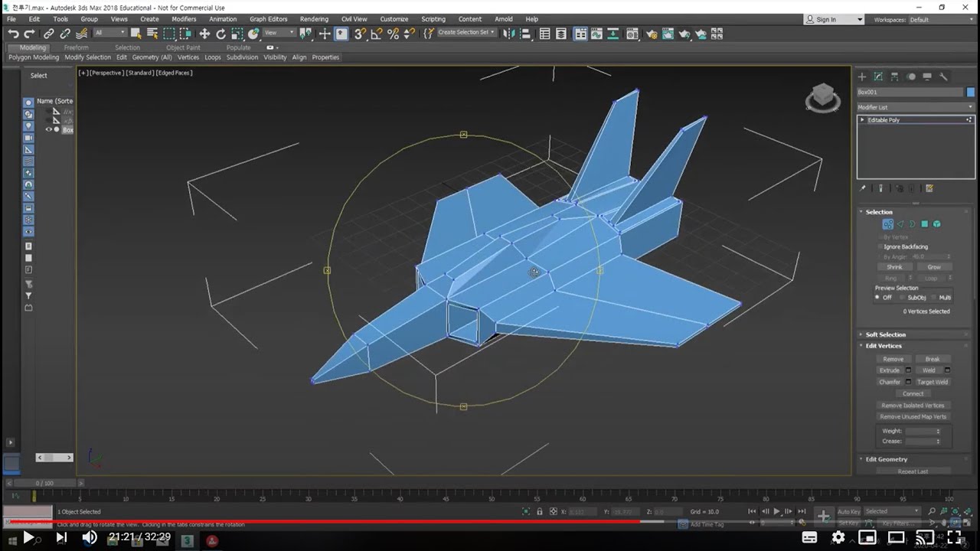Click the Target Weld button
Image resolution: width=980 pixels, height=551 pixels.
tap(933, 382)
